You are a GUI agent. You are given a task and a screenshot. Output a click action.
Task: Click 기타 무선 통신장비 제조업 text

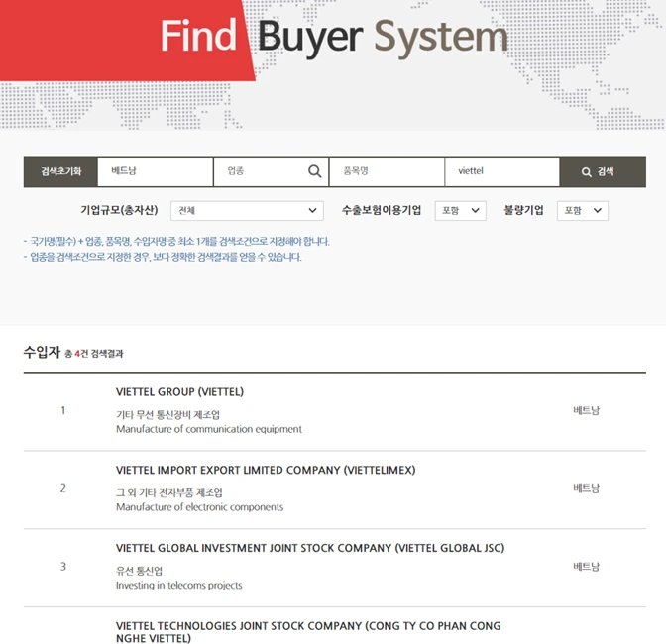(x=167, y=415)
